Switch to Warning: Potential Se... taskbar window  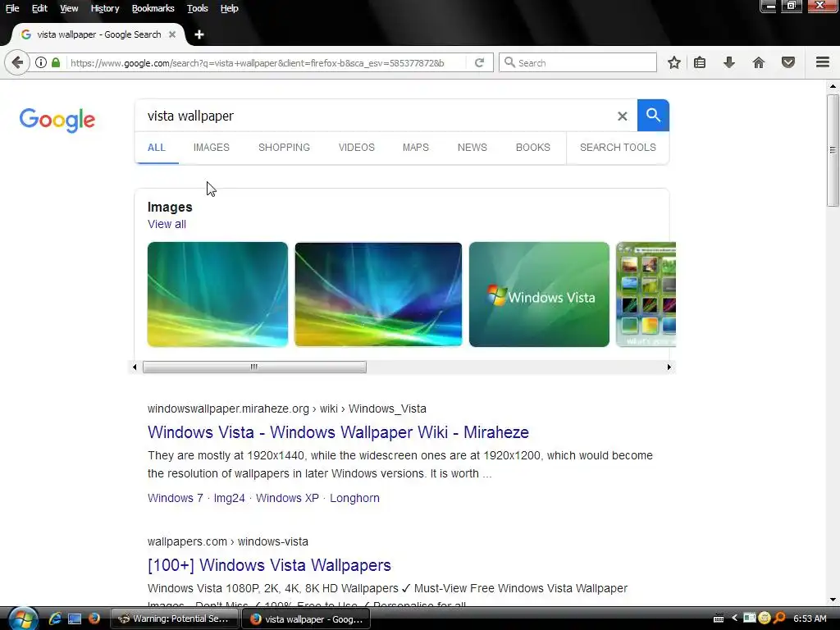(175, 619)
